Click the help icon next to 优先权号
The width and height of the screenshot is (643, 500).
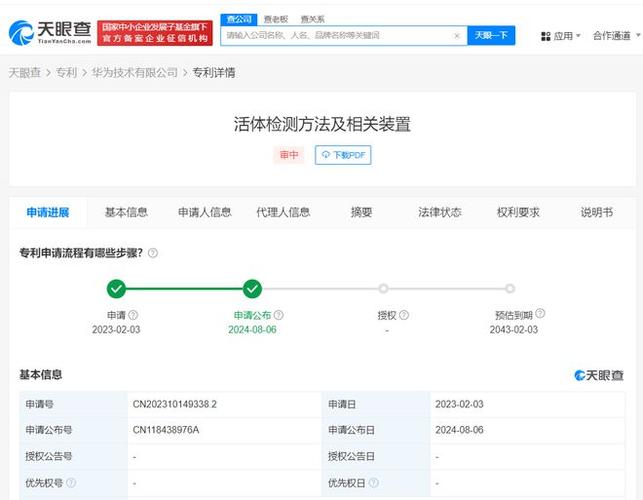71,483
